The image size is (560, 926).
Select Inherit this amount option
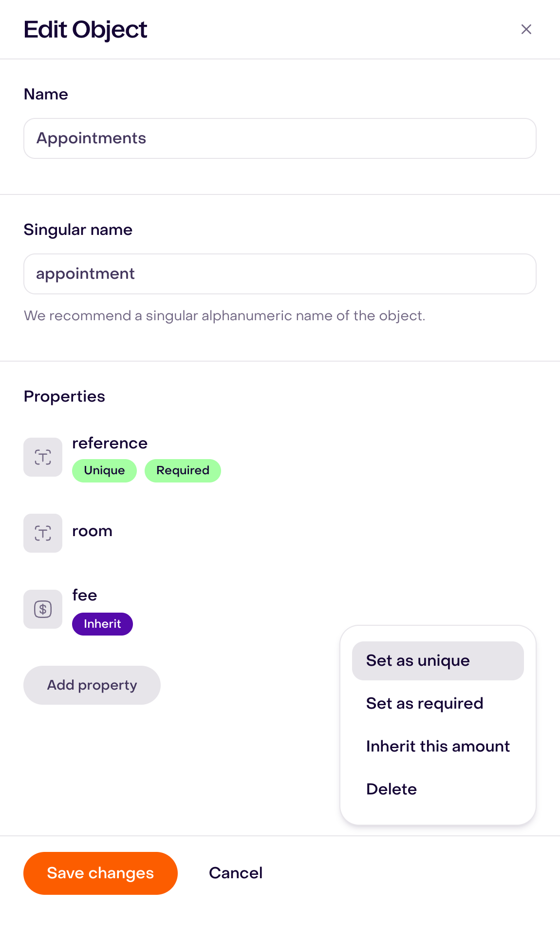pyautogui.click(x=438, y=747)
